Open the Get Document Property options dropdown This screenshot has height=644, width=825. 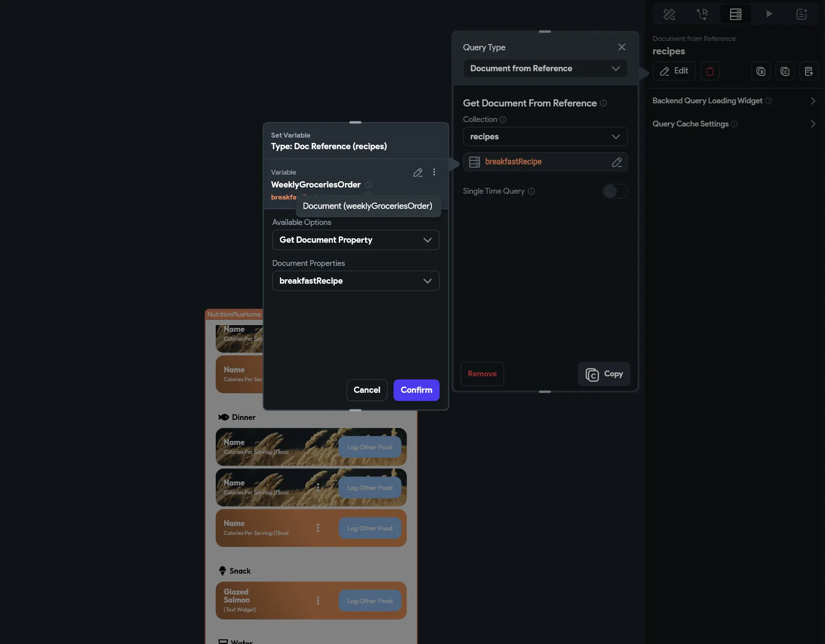pos(356,240)
